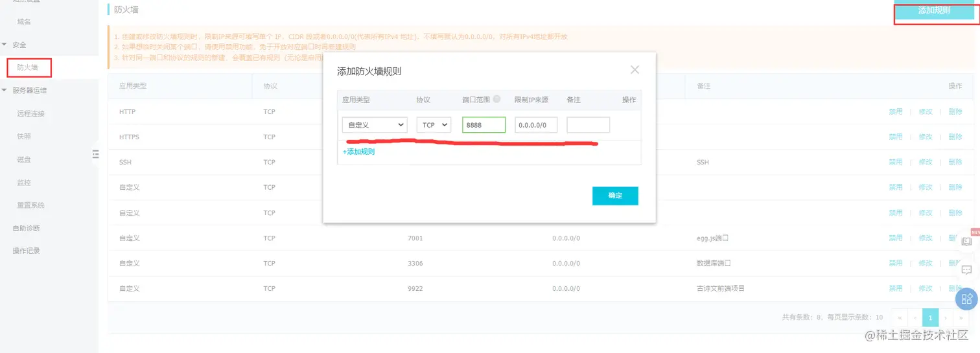Click 修改 for the 古诗文前端项目 rule

coord(926,288)
